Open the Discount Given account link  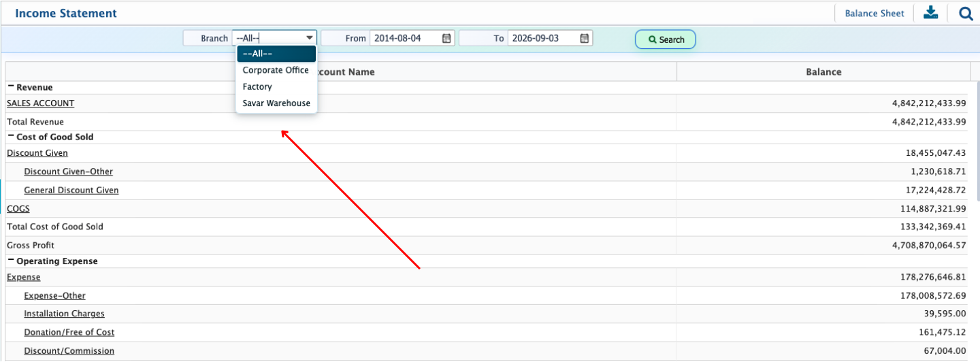pyautogui.click(x=37, y=153)
